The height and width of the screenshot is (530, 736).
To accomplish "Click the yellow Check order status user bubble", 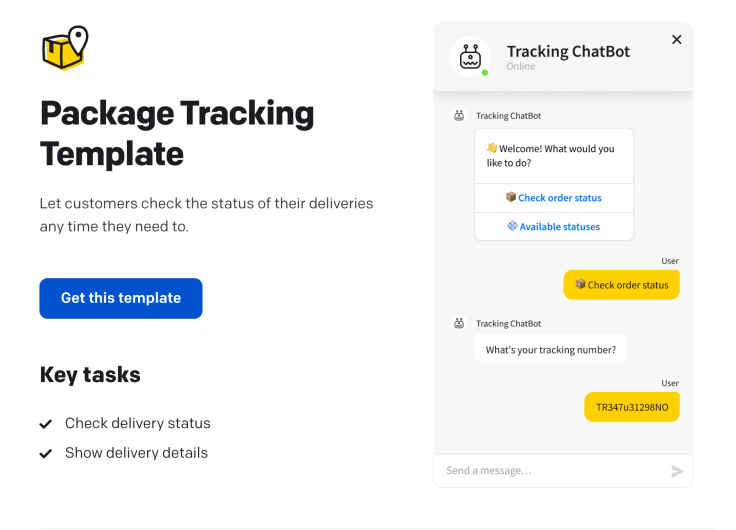I will pos(621,285).
